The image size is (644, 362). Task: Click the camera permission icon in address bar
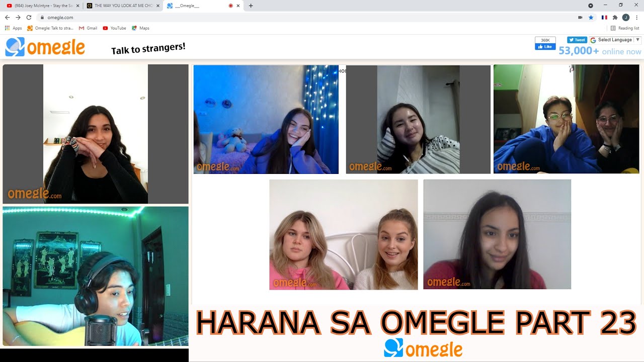(580, 17)
